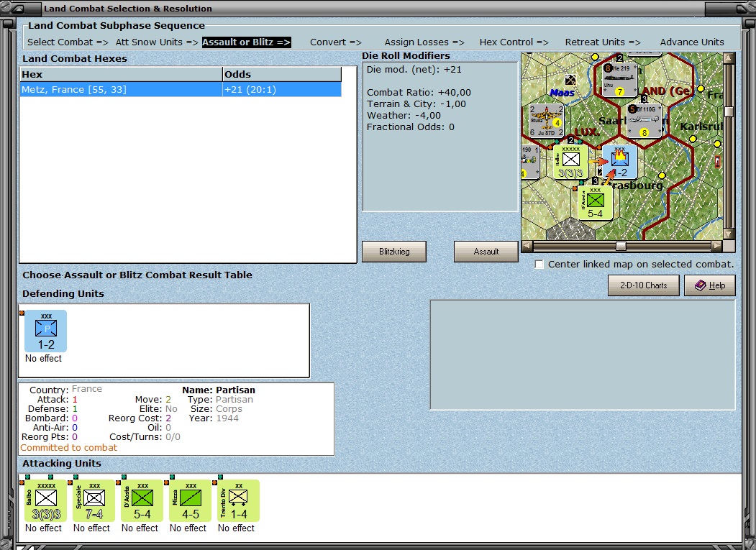This screenshot has height=550, width=756.
Task: Click the Fractional Odds: 0 line
Action: [410, 127]
